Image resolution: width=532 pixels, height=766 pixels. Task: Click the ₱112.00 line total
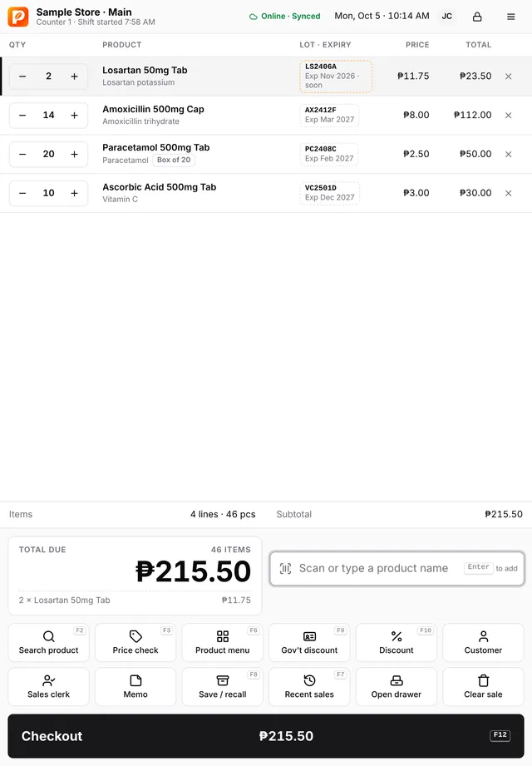[472, 116]
